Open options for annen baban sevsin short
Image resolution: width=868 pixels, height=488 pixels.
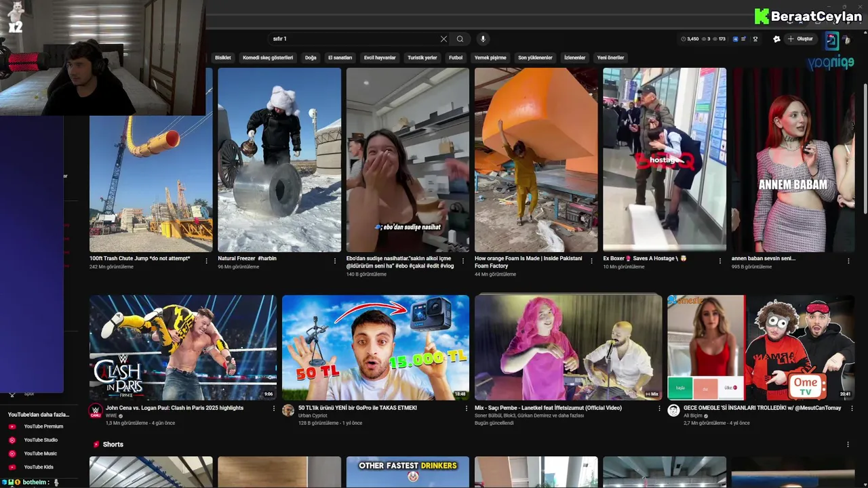(x=848, y=261)
